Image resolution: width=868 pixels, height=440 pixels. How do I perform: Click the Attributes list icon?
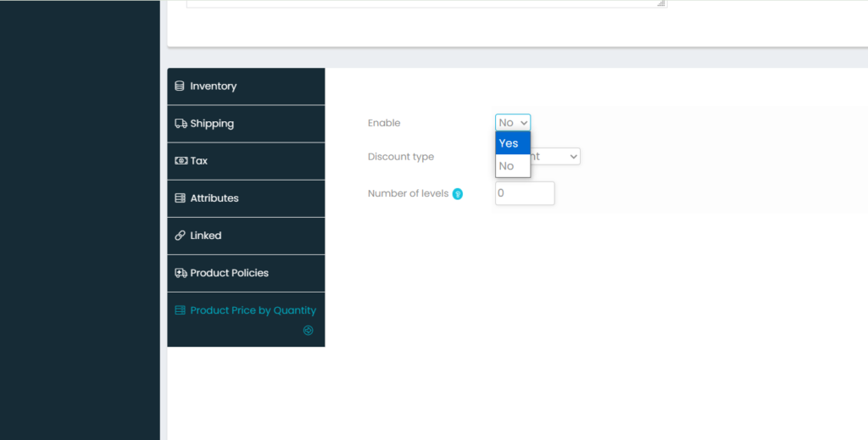(180, 198)
